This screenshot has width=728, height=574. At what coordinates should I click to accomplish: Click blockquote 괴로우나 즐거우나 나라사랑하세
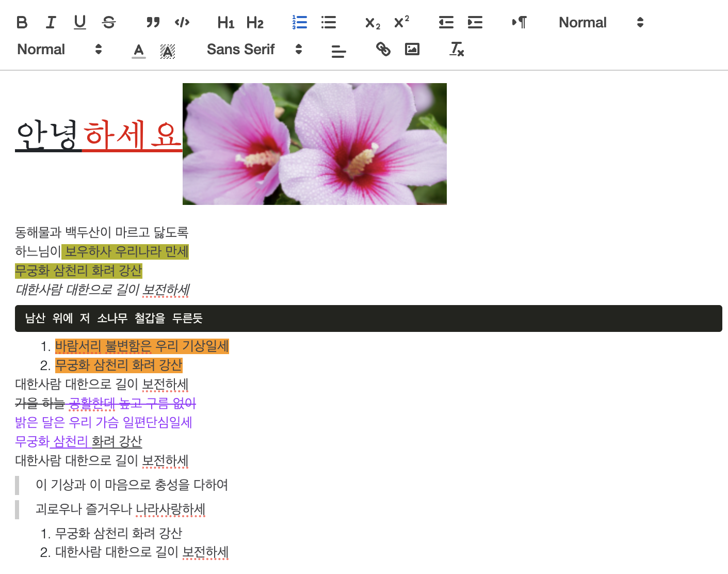pos(120,509)
